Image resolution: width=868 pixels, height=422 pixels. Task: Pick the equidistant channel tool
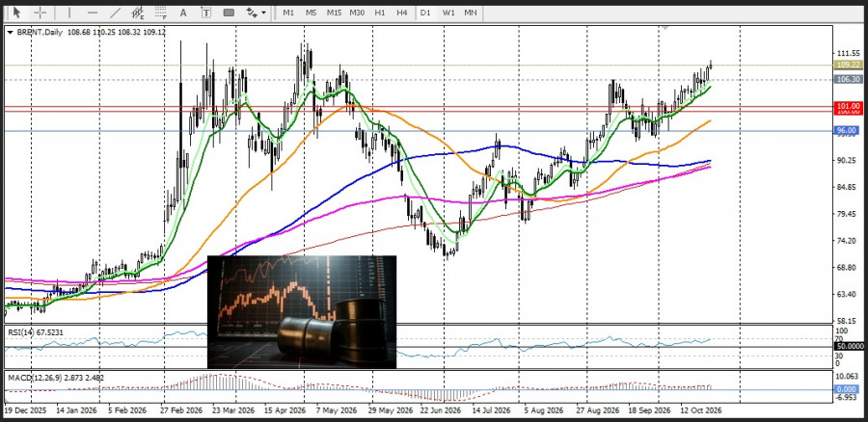138,13
